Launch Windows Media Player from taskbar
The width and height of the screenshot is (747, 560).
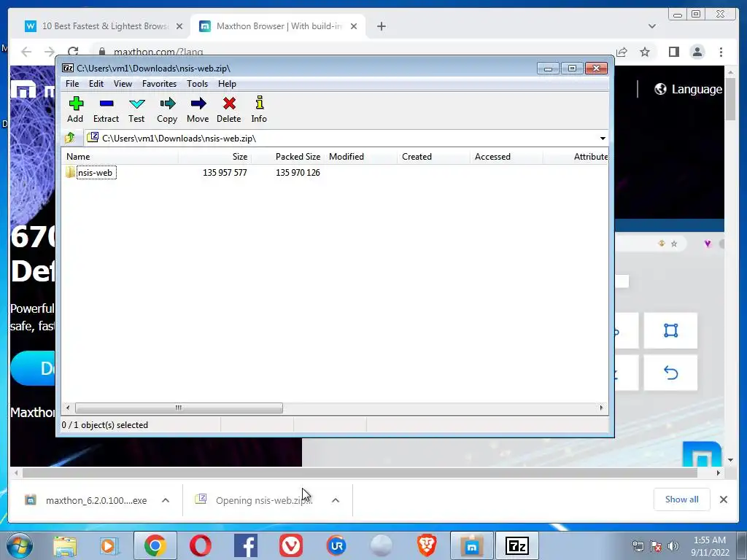coord(109,545)
